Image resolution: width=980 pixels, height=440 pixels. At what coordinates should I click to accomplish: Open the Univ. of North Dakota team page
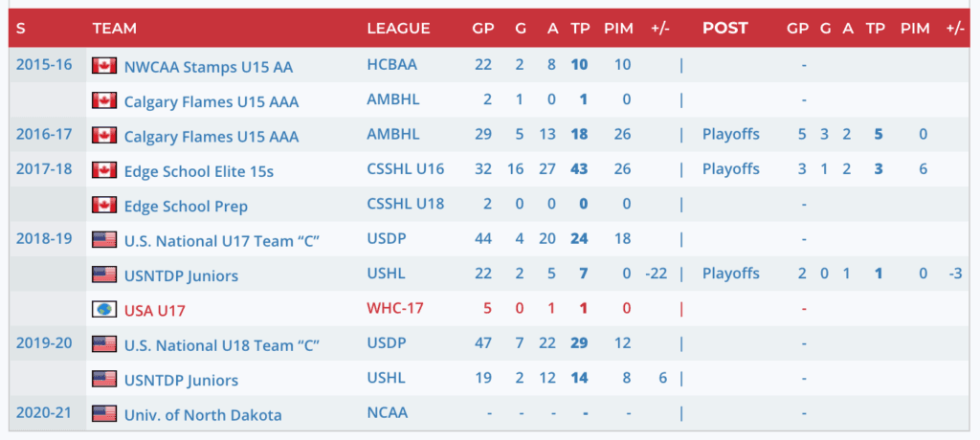tap(202, 415)
